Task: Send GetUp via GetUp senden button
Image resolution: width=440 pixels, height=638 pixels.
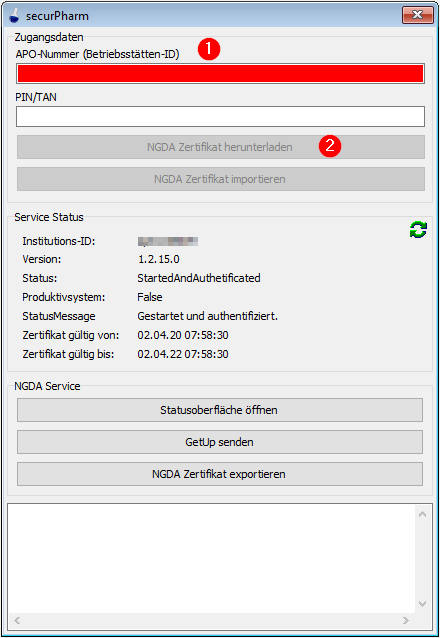Action: [x=220, y=442]
